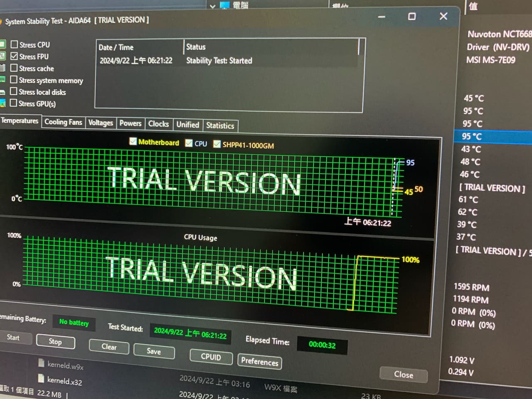The image size is (532, 399).
Task: Open the Voltages tab
Action: (x=101, y=123)
